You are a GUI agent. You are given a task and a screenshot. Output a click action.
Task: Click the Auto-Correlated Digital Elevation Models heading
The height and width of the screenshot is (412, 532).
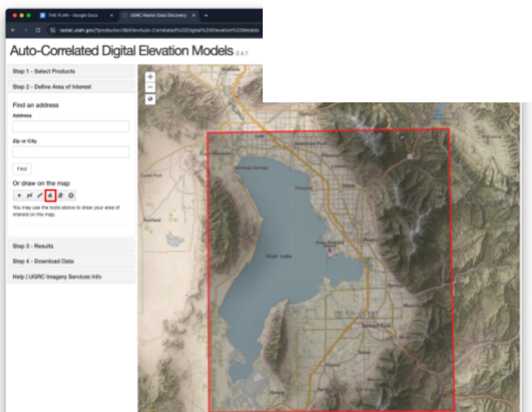[122, 51]
